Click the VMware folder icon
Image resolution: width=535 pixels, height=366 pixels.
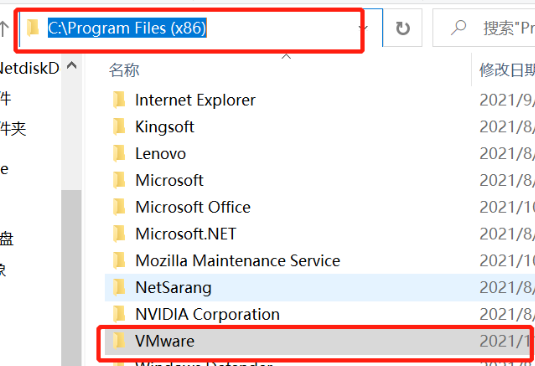(x=119, y=341)
